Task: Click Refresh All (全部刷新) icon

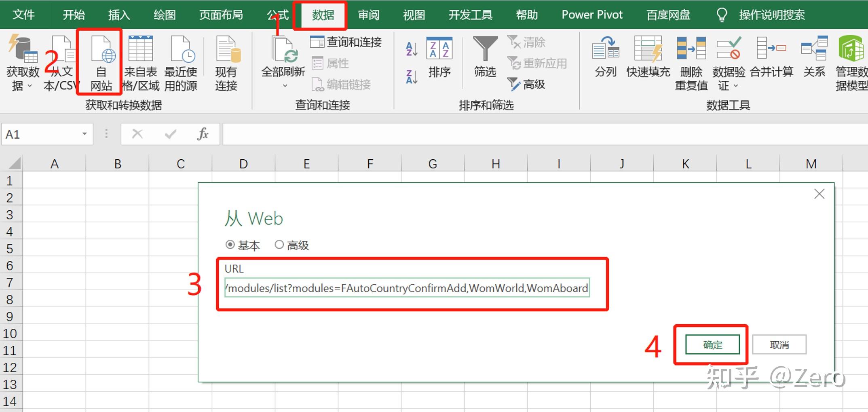Action: pyautogui.click(x=284, y=49)
